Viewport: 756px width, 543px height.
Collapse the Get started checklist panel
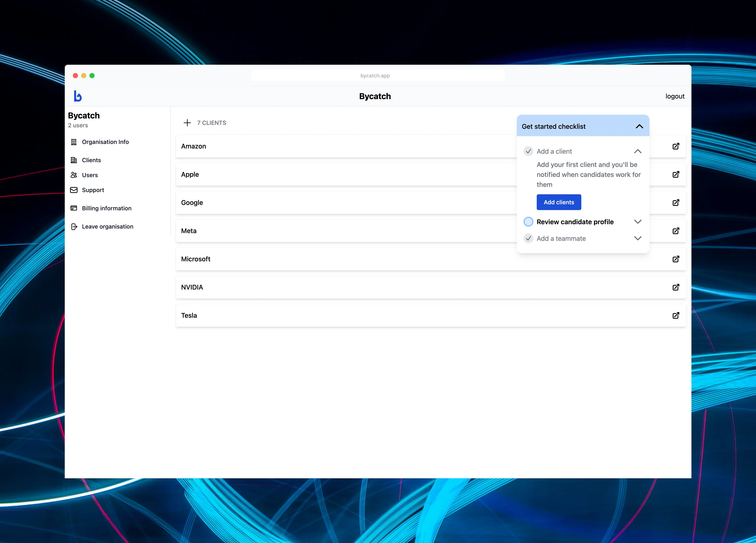point(639,126)
